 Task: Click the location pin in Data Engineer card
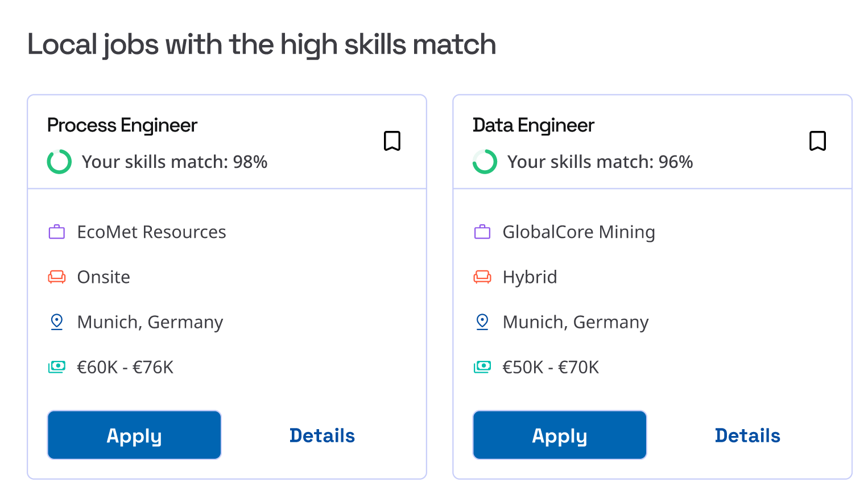[x=482, y=322]
